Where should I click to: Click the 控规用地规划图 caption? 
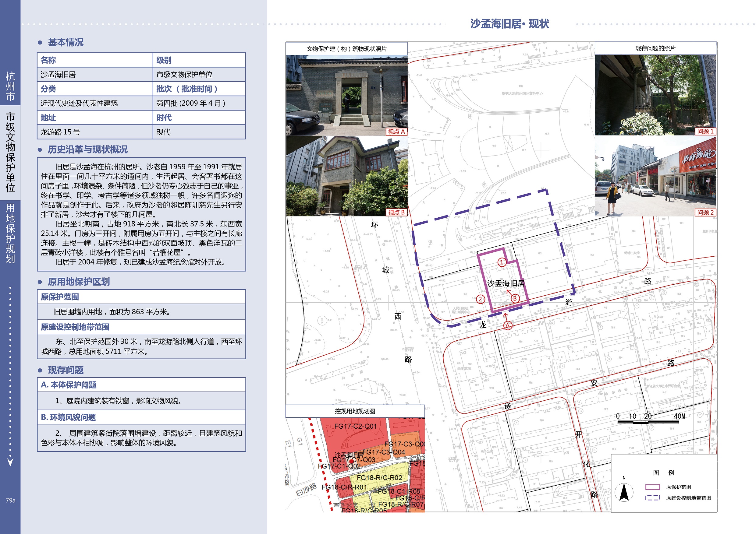355,411
